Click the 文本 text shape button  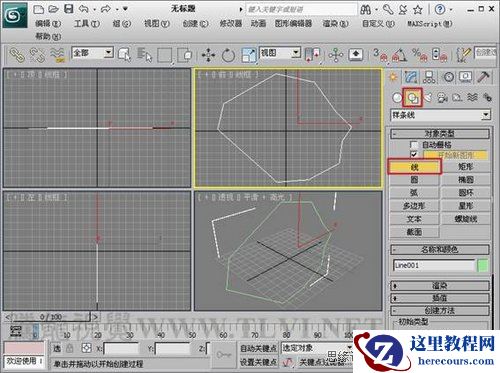414,219
